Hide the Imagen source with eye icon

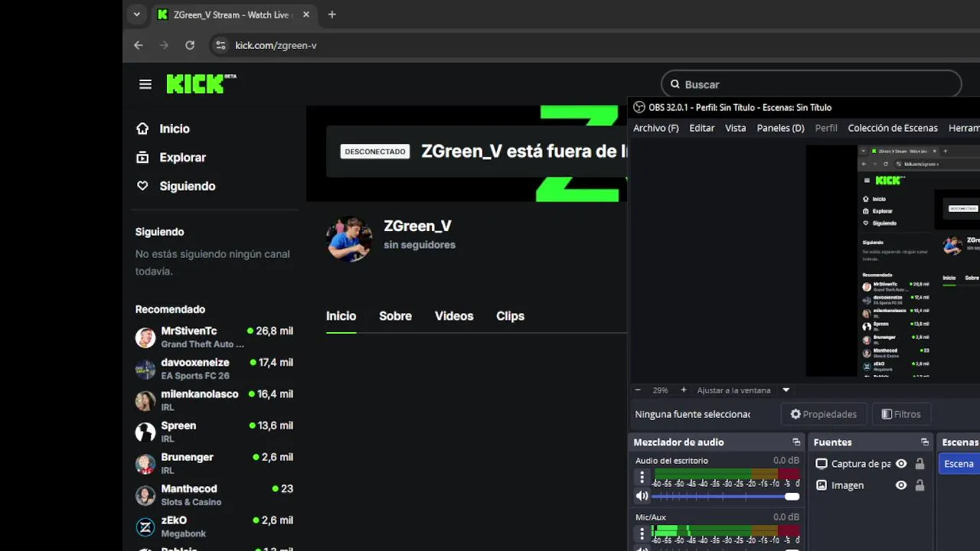(901, 485)
